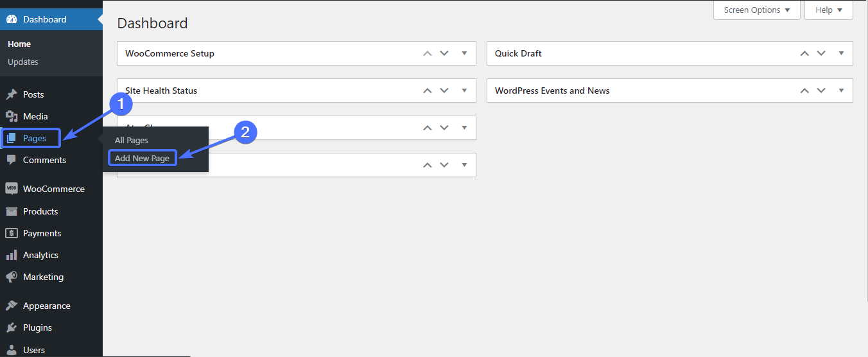The height and width of the screenshot is (357, 868).
Task: Click the WordPress Events and News title
Action: pyautogui.click(x=552, y=91)
